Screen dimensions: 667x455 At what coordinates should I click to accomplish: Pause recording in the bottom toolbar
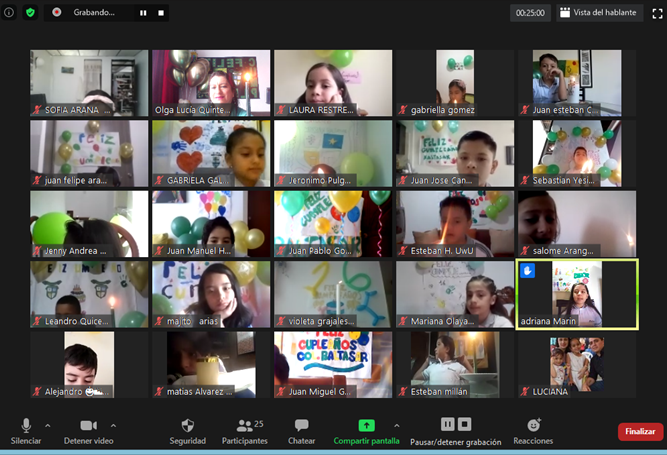pos(447,425)
